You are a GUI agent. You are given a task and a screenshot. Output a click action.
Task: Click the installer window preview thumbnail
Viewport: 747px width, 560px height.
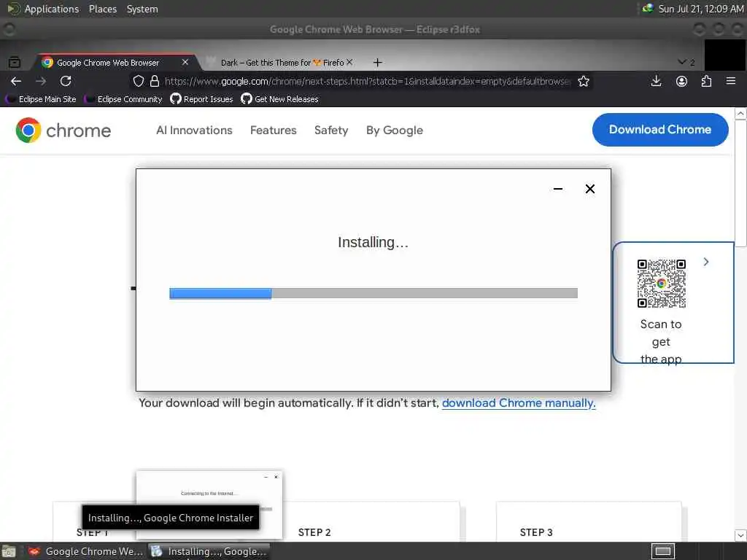(x=209, y=505)
